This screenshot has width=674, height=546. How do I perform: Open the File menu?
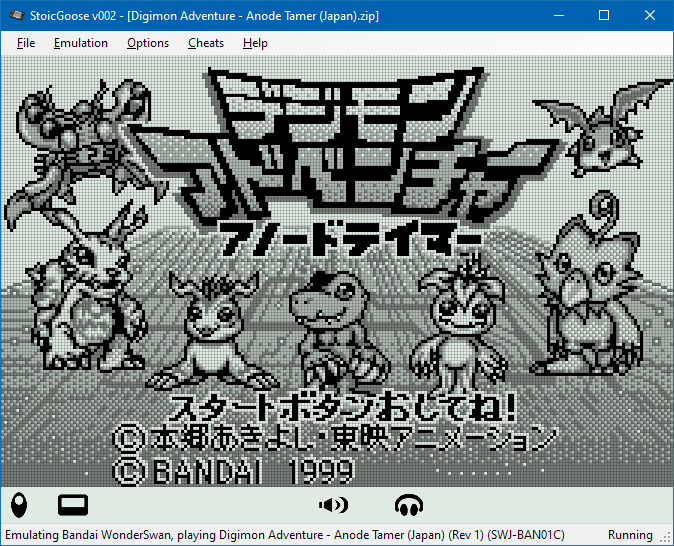click(x=26, y=43)
